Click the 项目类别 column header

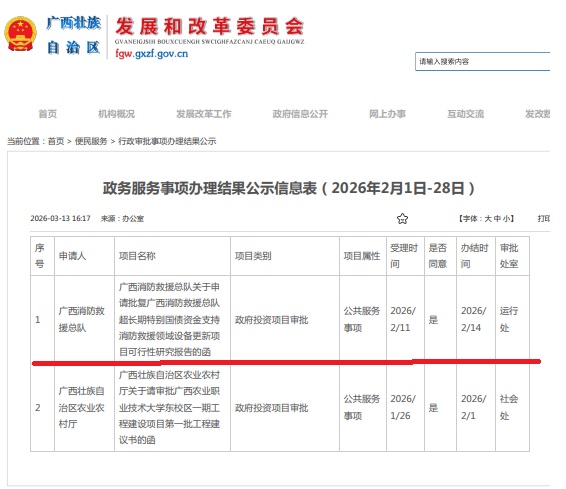click(285, 256)
